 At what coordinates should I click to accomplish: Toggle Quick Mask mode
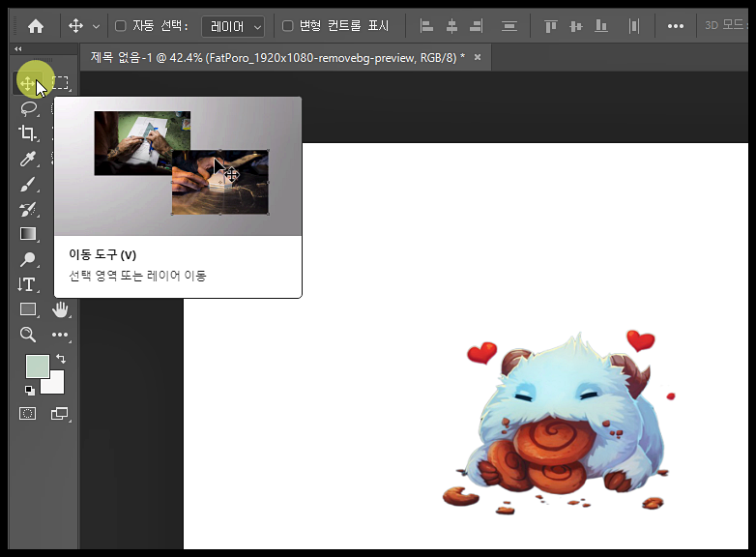click(x=27, y=413)
